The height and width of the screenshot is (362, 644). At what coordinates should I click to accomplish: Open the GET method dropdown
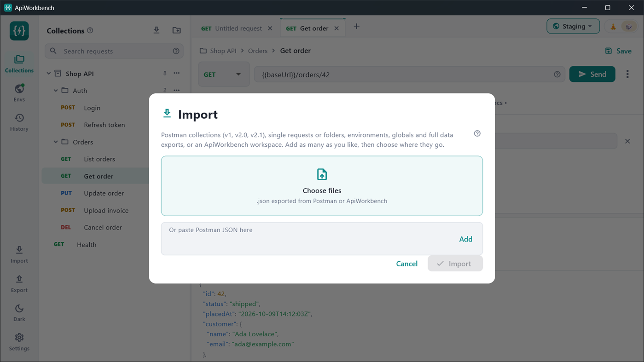coord(224,75)
